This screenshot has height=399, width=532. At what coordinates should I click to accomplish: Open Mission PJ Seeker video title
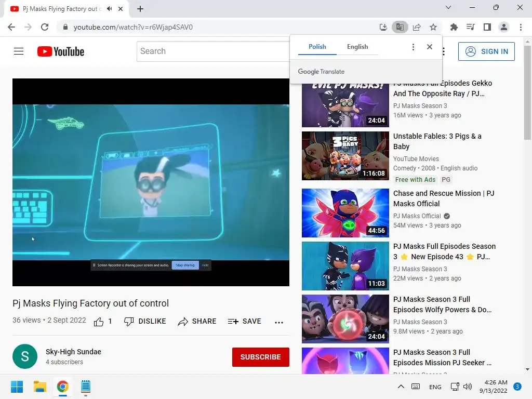click(442, 357)
